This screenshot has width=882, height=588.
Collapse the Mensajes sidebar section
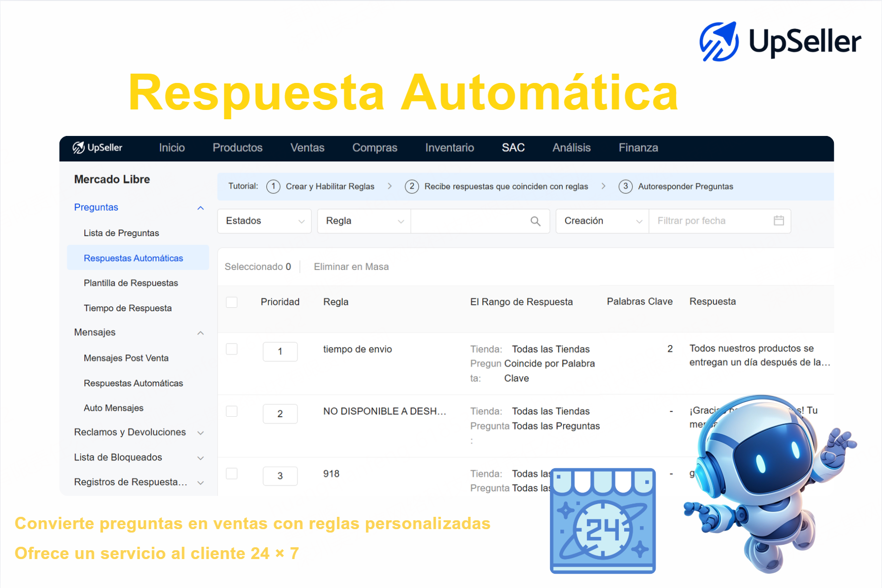pyautogui.click(x=200, y=333)
